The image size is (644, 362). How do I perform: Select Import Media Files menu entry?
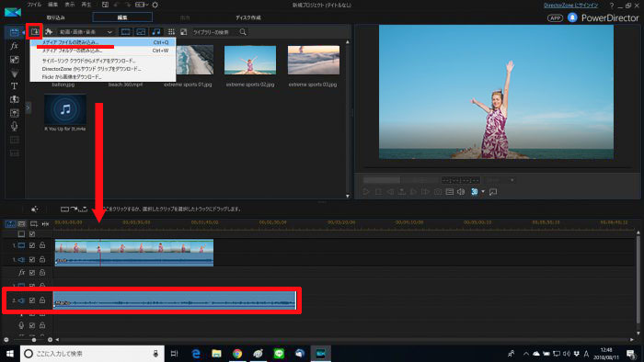pos(103,42)
